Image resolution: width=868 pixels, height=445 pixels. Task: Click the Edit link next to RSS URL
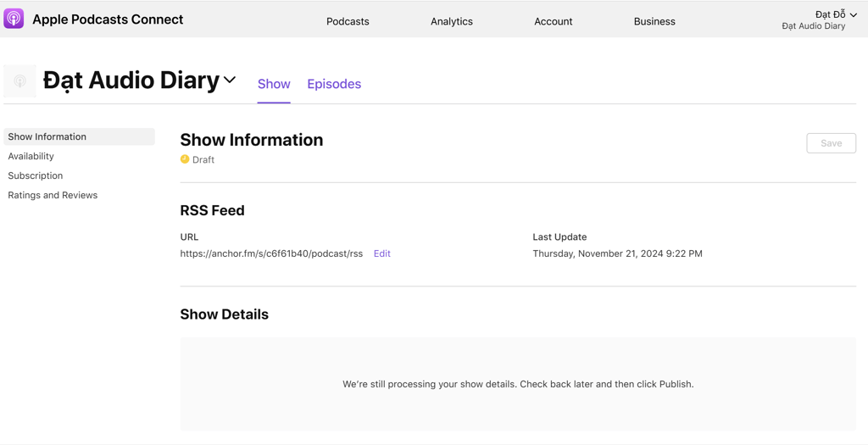coord(382,253)
